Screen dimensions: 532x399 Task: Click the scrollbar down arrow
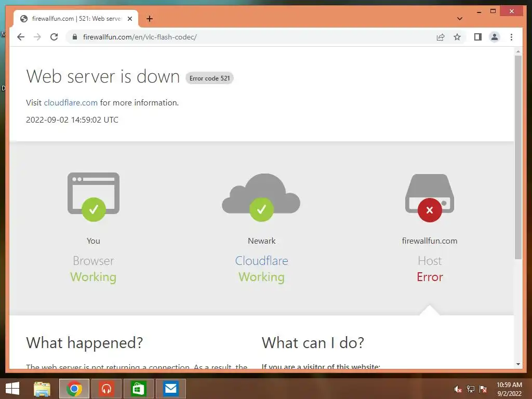518,364
